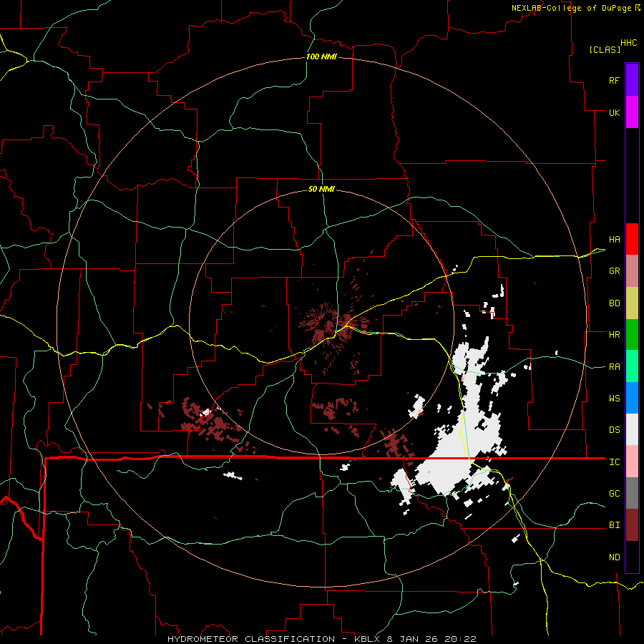Click the 100 NMI range ring label
This screenshot has height=644, width=644.
coord(321,57)
